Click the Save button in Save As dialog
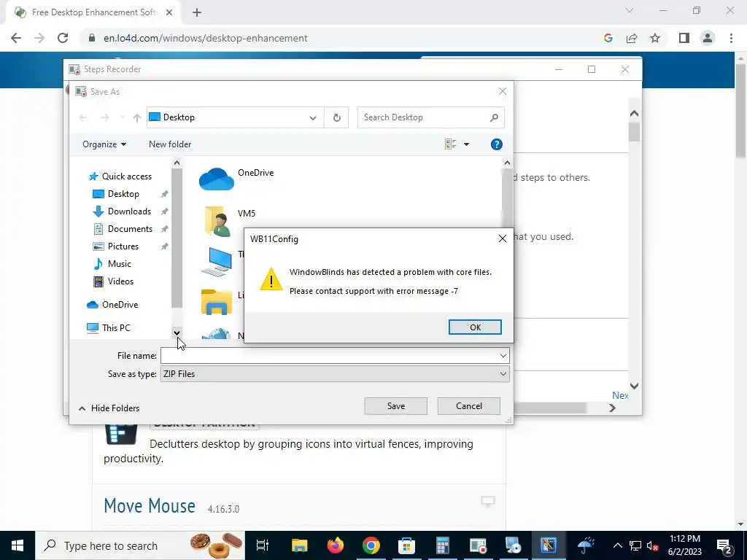 (395, 405)
